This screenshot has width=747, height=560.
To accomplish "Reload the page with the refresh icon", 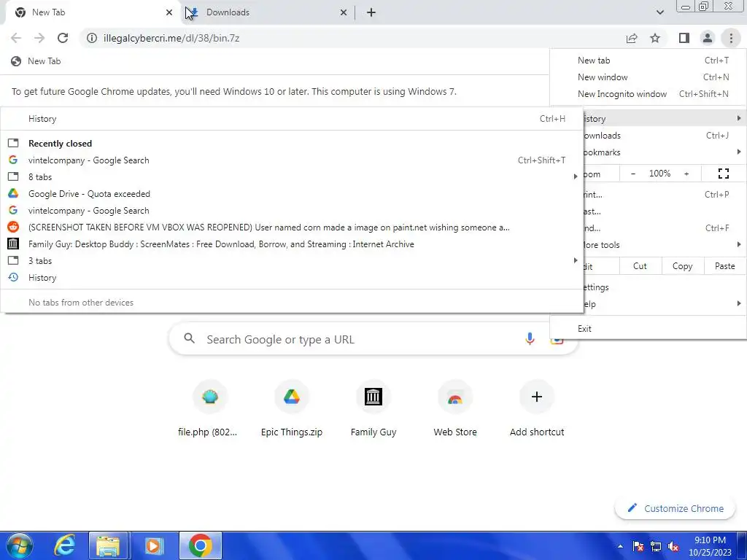I will 63,38.
